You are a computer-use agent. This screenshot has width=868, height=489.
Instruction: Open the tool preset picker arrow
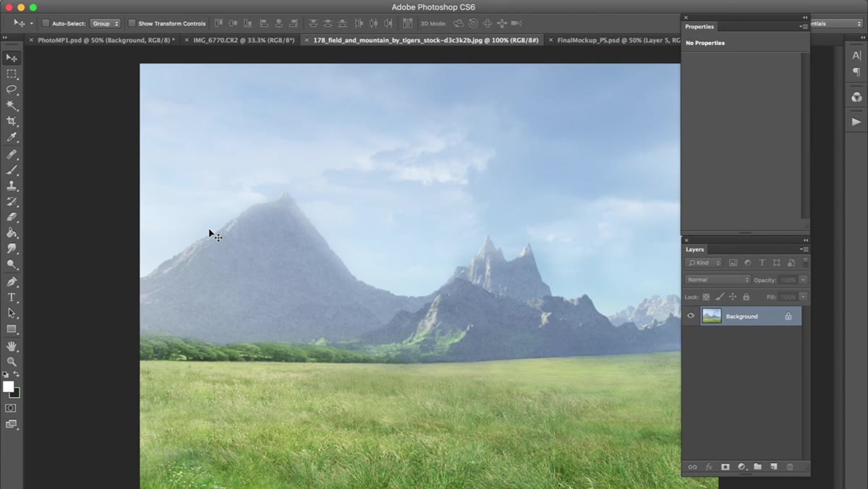[x=31, y=23]
